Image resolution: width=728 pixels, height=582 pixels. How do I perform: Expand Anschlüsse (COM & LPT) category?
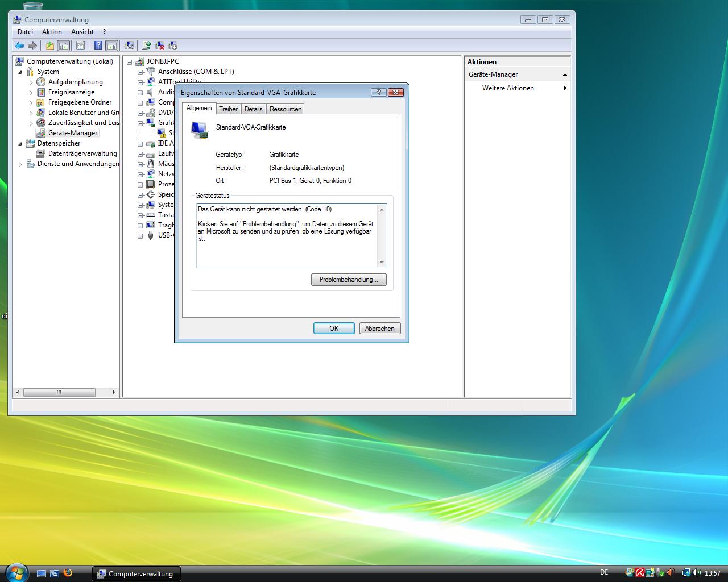click(x=140, y=72)
